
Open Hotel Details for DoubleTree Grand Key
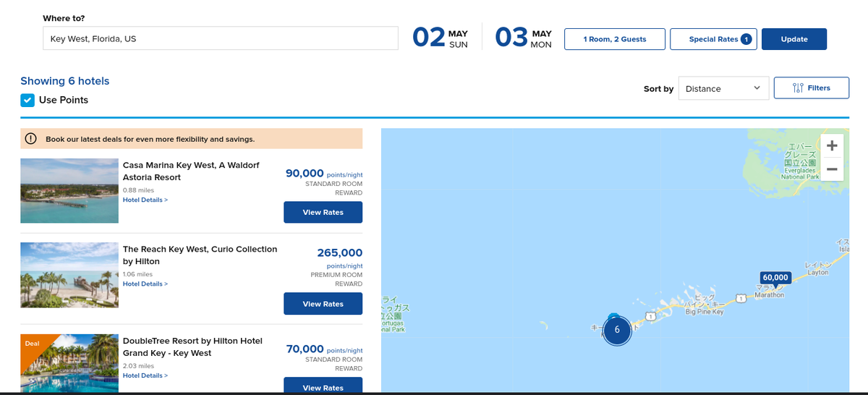point(145,375)
